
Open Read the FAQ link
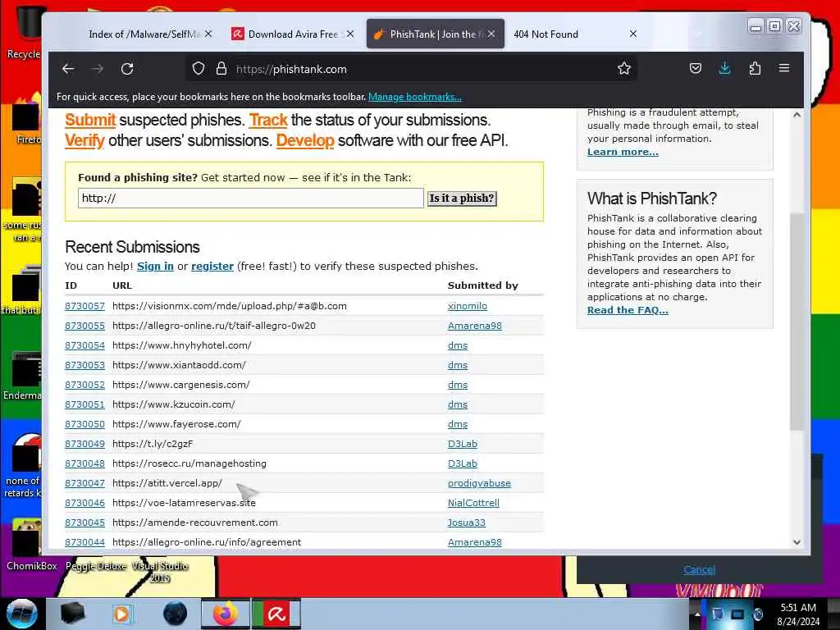click(628, 310)
